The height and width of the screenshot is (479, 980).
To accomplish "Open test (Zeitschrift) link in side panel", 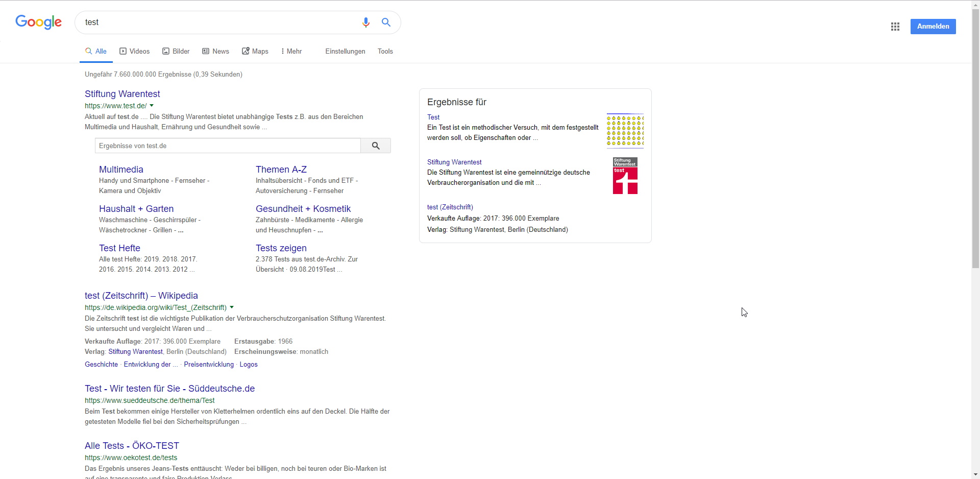I will [x=450, y=207].
